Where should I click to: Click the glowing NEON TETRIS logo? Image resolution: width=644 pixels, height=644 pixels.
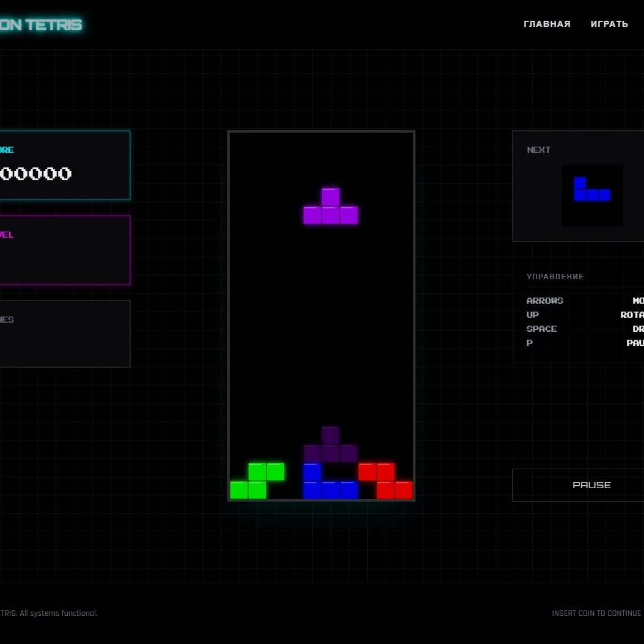40,24
